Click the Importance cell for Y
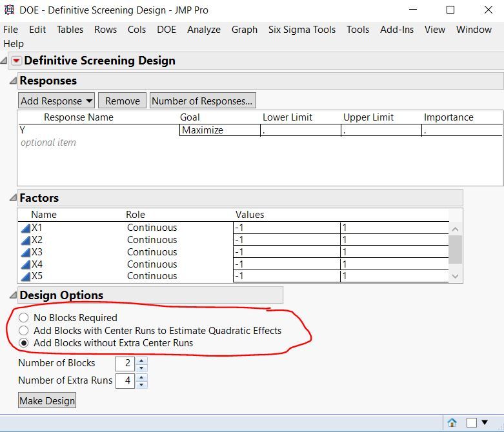Screen dimensions: 504x432 coord(462,130)
